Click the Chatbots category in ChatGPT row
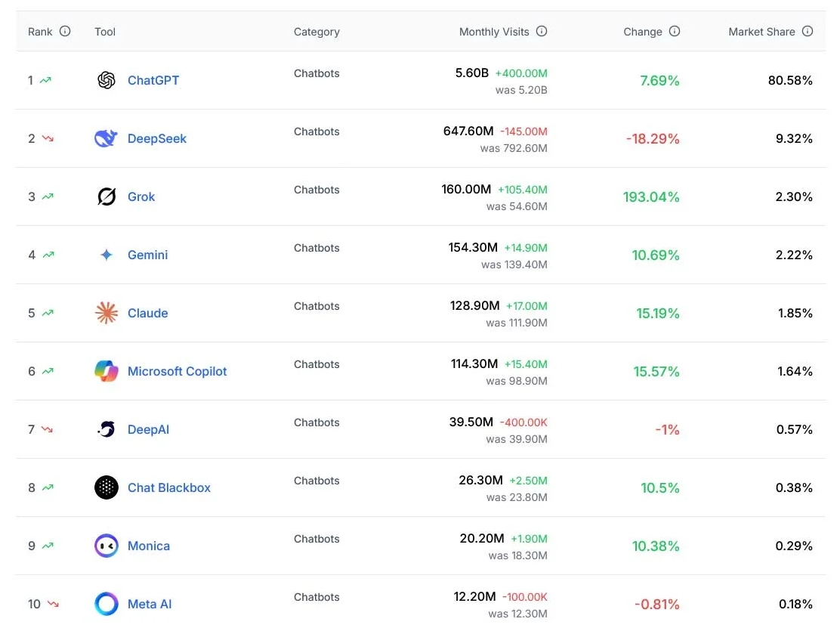The width and height of the screenshot is (840, 628). click(x=317, y=73)
